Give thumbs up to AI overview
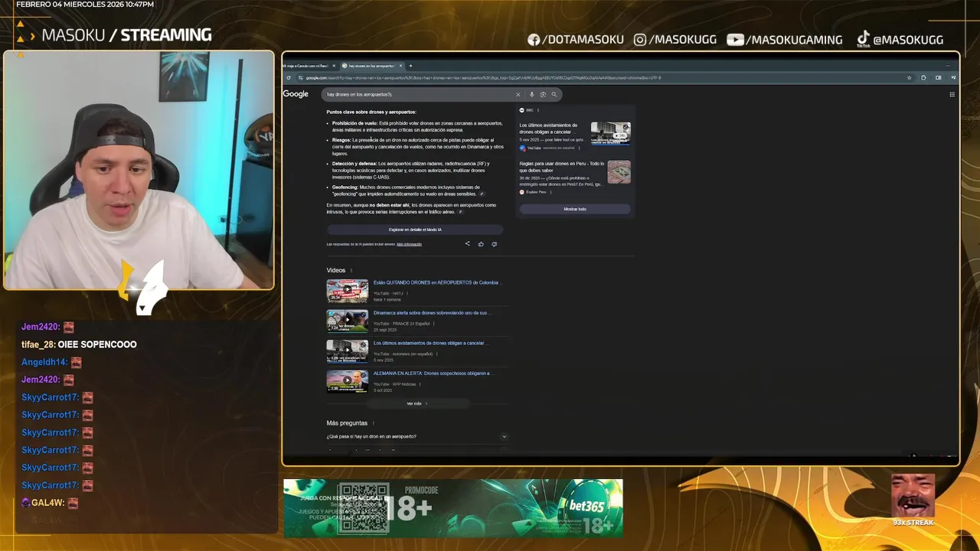 (481, 244)
